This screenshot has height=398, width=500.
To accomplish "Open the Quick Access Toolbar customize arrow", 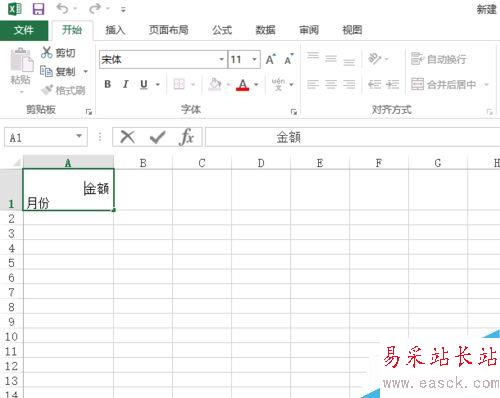I will 123,10.
